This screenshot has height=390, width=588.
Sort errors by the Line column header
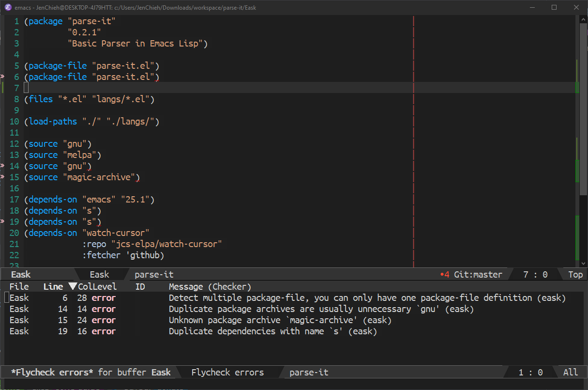[53, 286]
